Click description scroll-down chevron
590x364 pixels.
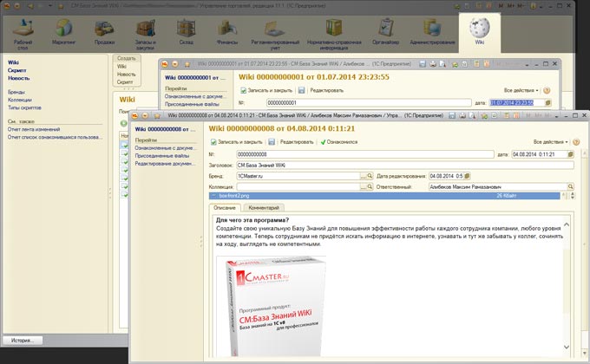pos(567,347)
